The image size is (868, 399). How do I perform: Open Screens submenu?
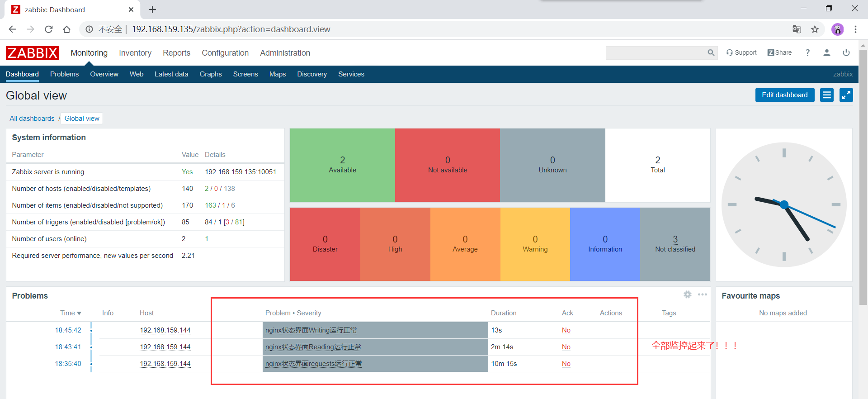click(245, 74)
